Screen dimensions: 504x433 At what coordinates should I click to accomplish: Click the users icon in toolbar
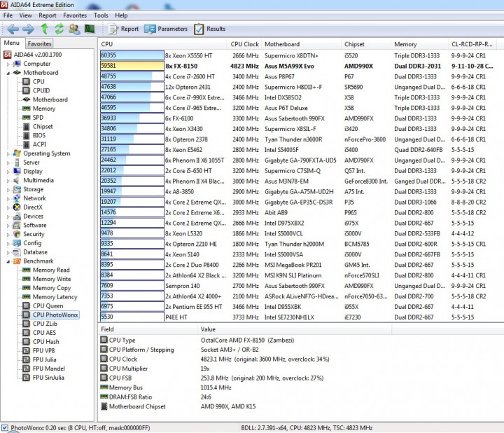click(x=74, y=29)
